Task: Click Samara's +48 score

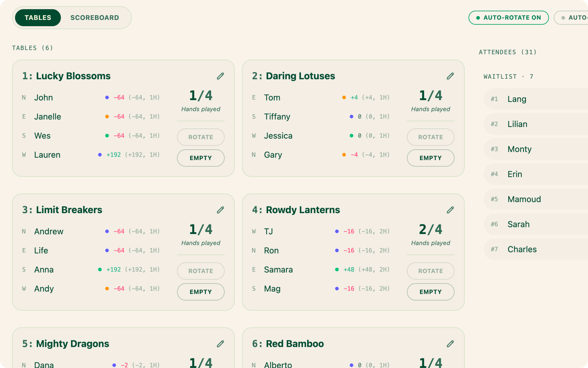Action: (349, 270)
